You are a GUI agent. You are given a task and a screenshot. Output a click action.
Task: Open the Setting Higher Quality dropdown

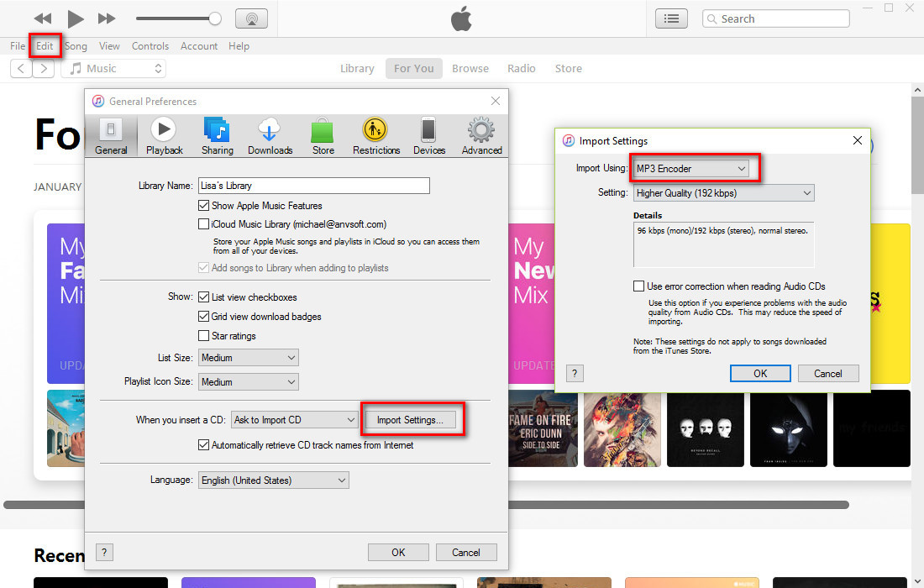[x=723, y=192]
